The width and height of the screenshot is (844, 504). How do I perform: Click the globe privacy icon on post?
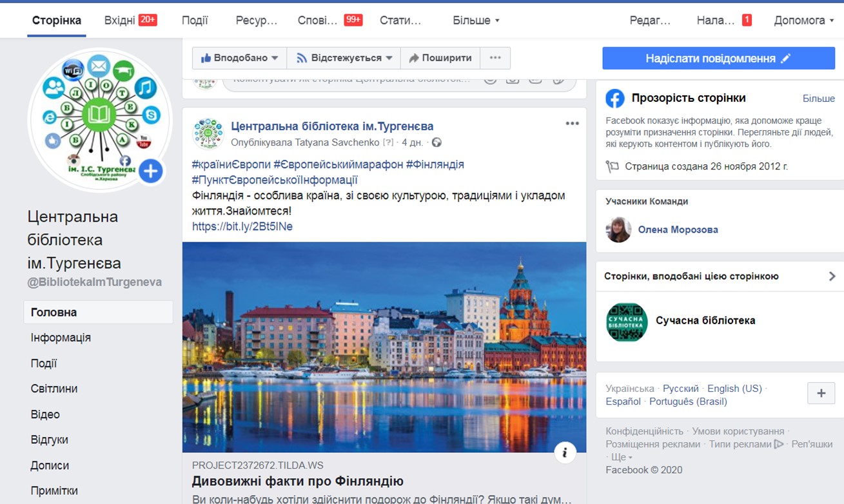pos(437,142)
